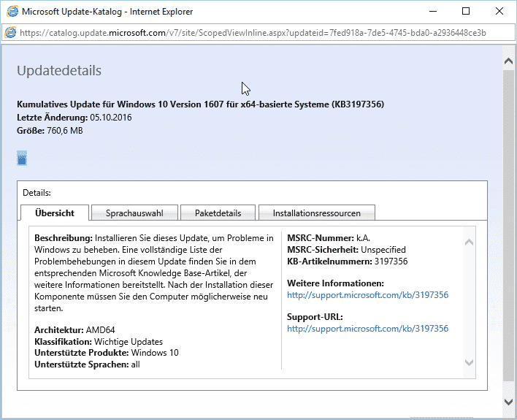Screen dimensions: 517x420
Task: Click the Klassifikation value Wichtige Updates
Action: (129, 341)
